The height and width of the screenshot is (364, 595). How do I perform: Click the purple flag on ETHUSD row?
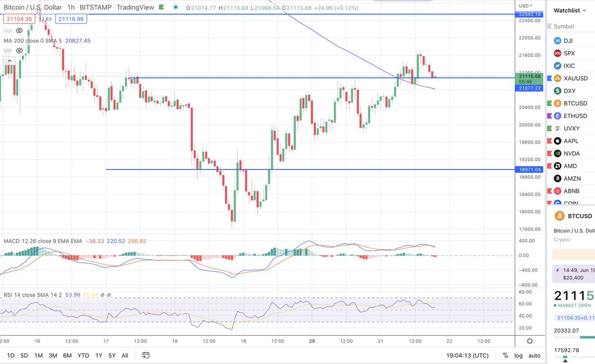point(549,116)
